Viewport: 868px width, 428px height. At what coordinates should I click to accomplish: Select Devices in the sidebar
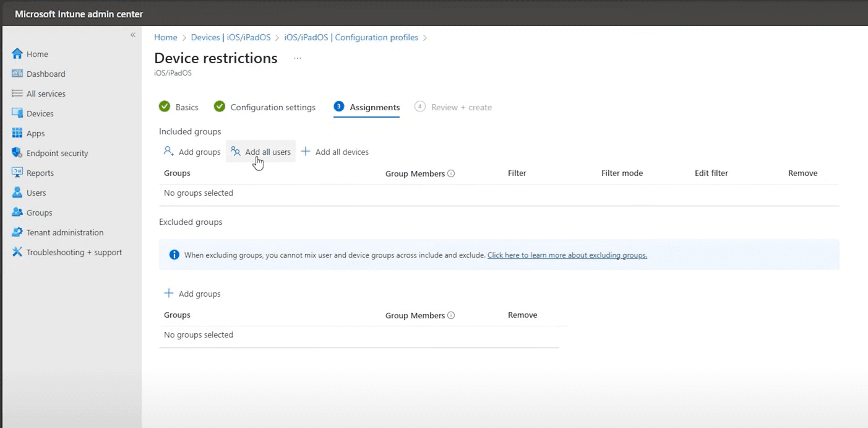pos(38,113)
